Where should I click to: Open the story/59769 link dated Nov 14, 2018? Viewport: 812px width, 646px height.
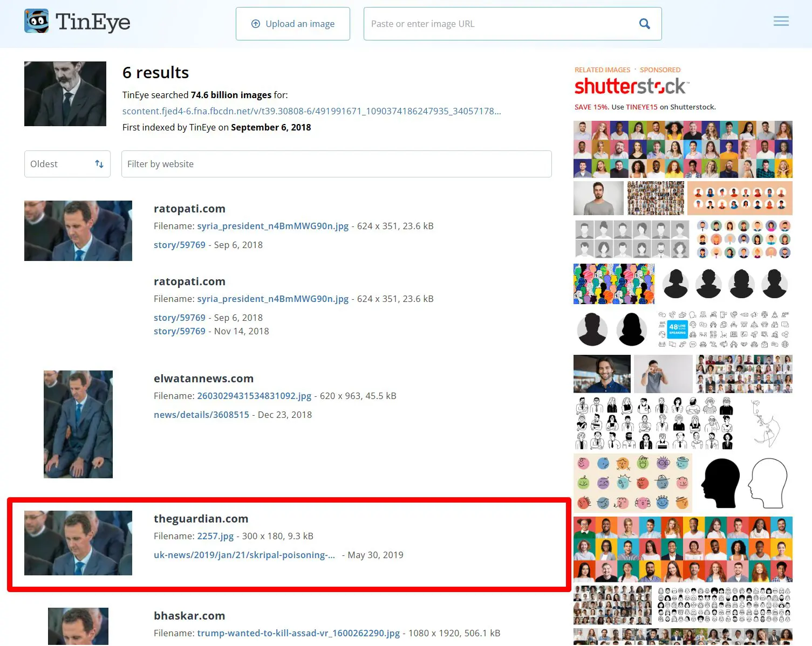click(180, 331)
